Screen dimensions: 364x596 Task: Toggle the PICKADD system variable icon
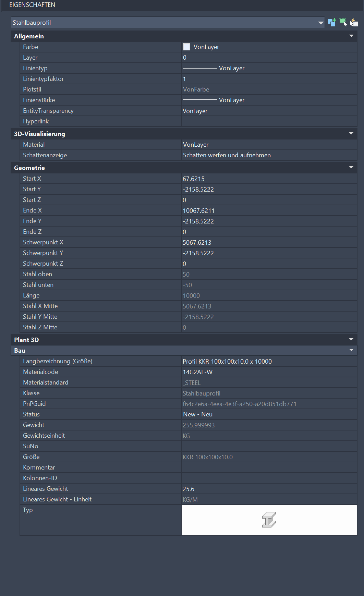332,23
